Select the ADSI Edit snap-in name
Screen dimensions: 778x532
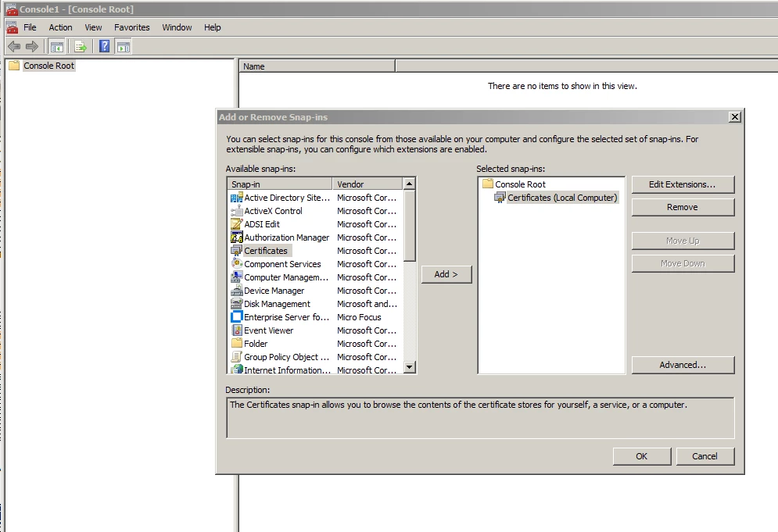point(261,224)
